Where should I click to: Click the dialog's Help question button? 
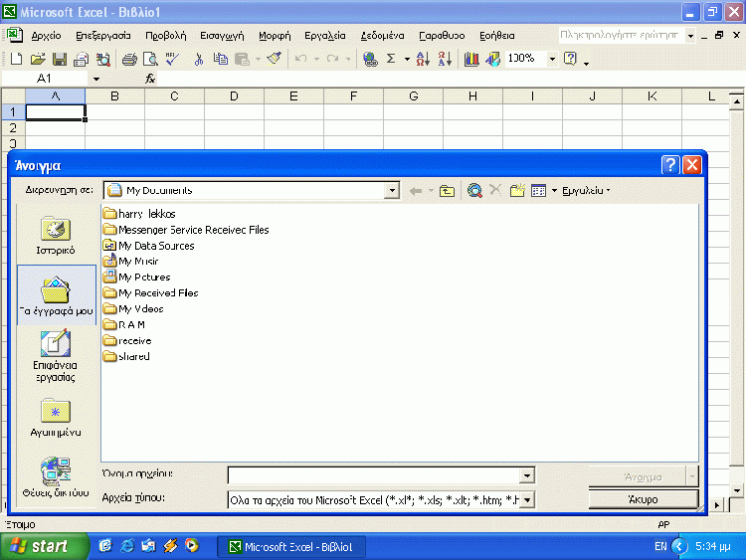pyautogui.click(x=670, y=165)
